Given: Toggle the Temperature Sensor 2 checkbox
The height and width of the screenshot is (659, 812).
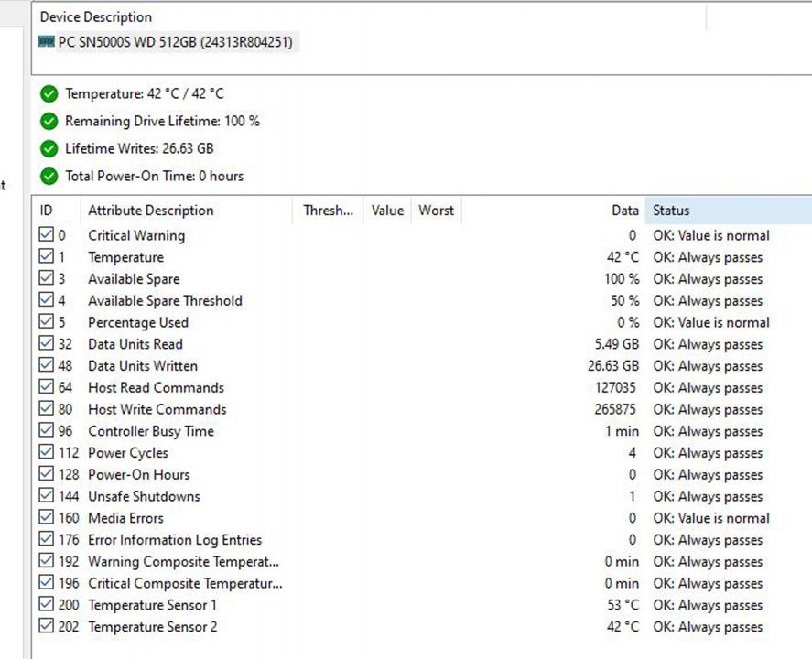Looking at the screenshot, I should click(47, 627).
